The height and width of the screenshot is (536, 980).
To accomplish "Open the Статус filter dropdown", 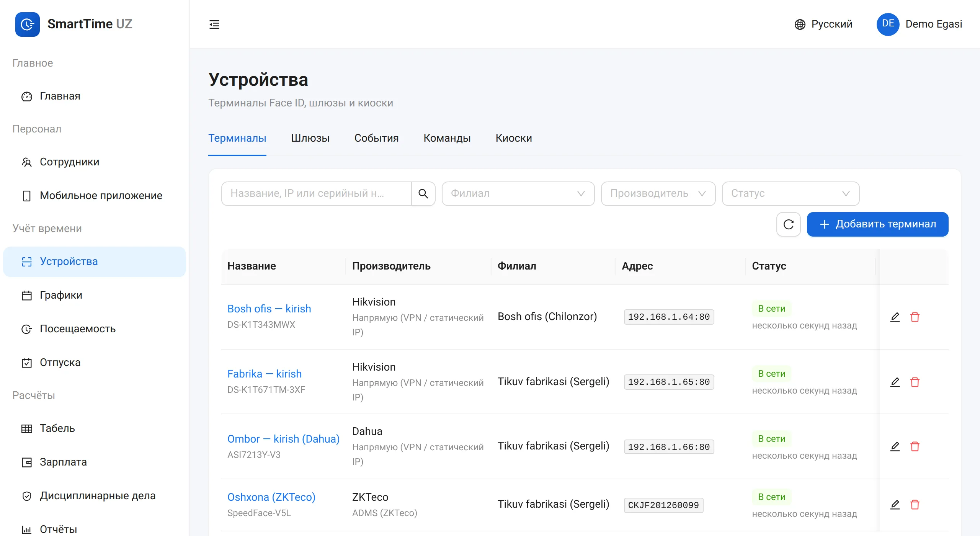I will (791, 194).
